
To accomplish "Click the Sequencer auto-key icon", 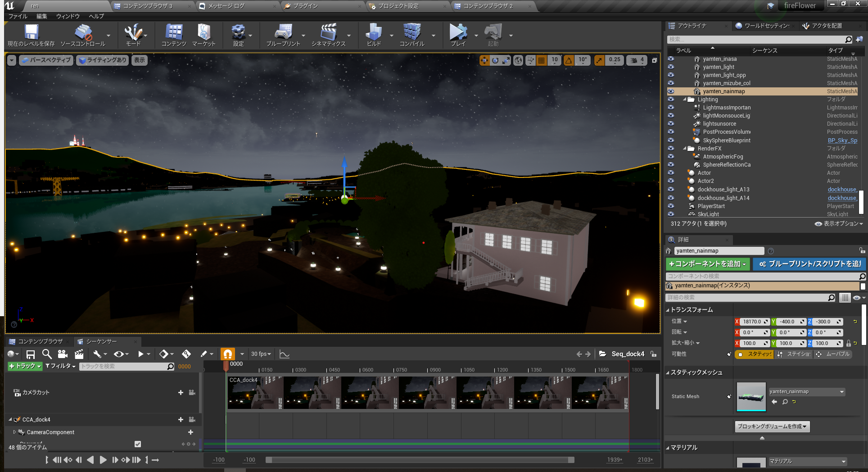I will (x=186, y=354).
